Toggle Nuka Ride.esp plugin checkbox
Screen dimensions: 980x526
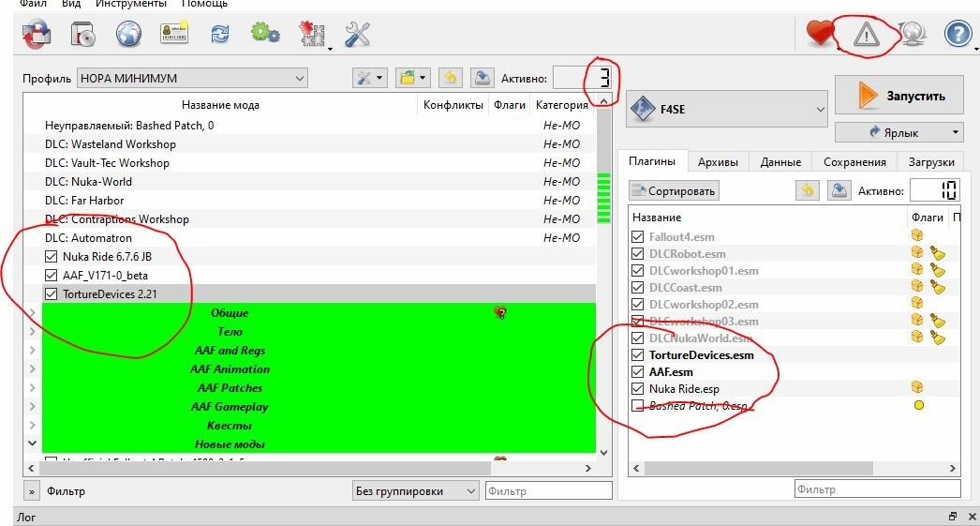[x=637, y=388]
